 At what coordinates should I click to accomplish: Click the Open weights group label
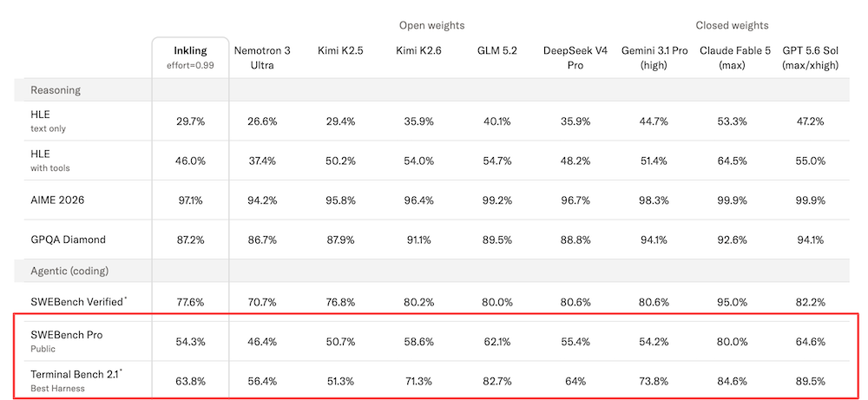click(431, 25)
